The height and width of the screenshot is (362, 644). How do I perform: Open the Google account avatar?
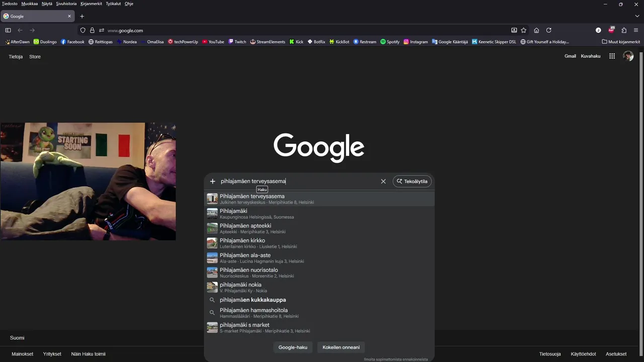point(628,56)
